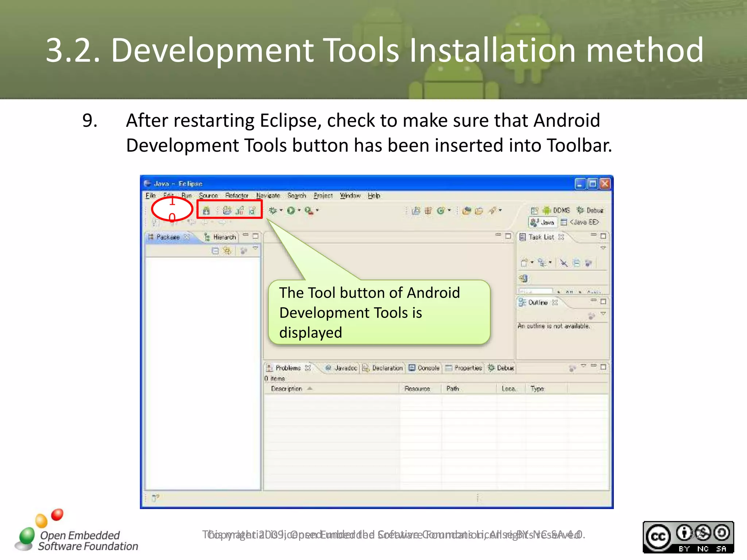Open the Source menu
Screen dimensions: 747x560
click(x=208, y=195)
